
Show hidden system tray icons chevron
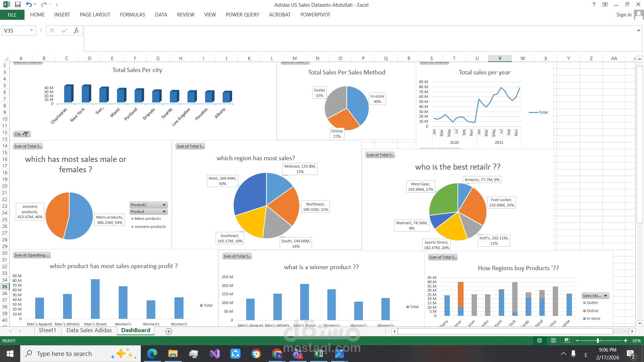(x=563, y=354)
